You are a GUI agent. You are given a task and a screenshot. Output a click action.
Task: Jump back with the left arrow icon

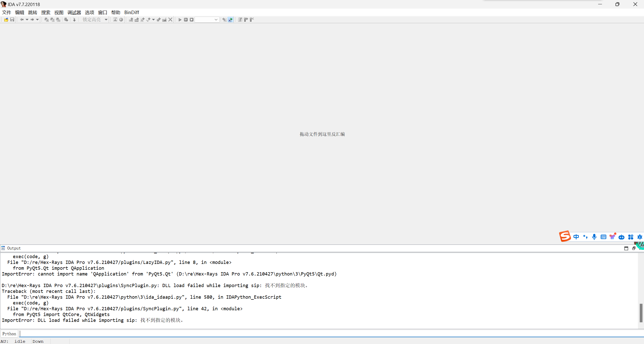point(22,20)
